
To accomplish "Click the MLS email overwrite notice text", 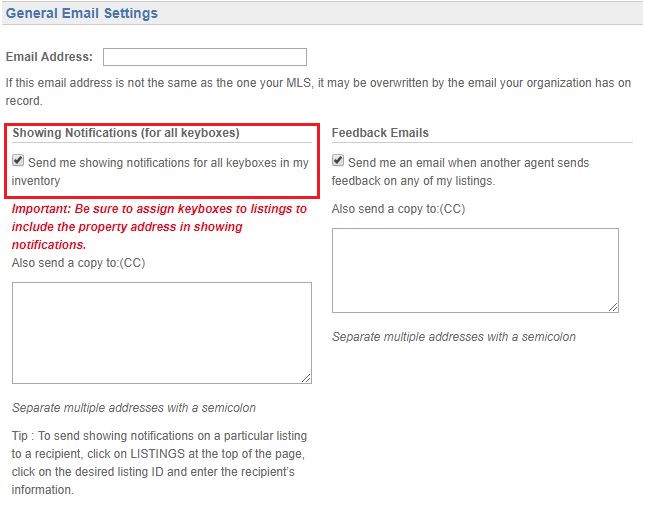I will click(318, 92).
